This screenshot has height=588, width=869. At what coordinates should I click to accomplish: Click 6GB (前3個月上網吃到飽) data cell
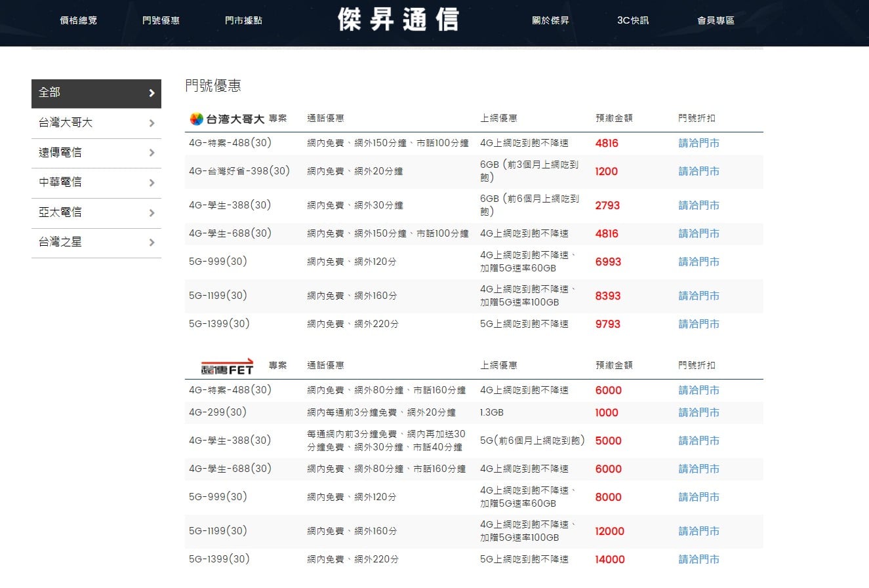pos(529,171)
